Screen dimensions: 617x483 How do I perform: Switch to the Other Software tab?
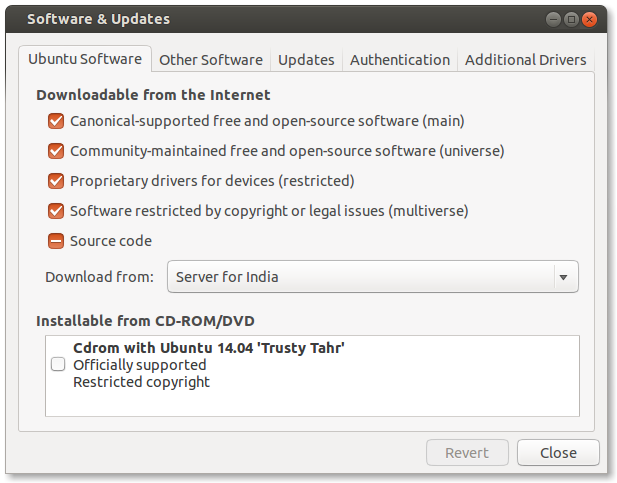[211, 60]
